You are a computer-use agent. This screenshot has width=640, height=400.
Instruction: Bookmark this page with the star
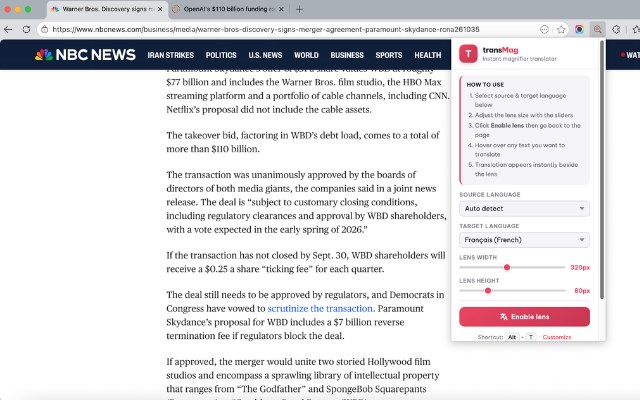[x=561, y=29]
